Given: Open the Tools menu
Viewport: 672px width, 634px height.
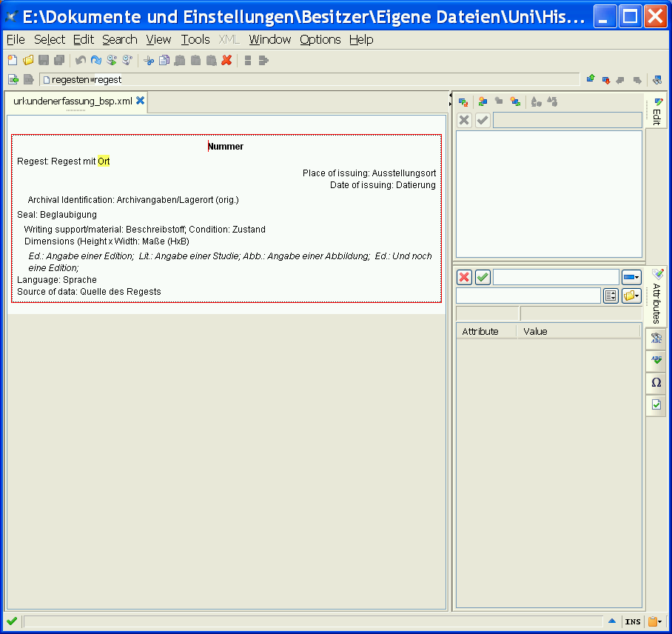Looking at the screenshot, I should 195,39.
